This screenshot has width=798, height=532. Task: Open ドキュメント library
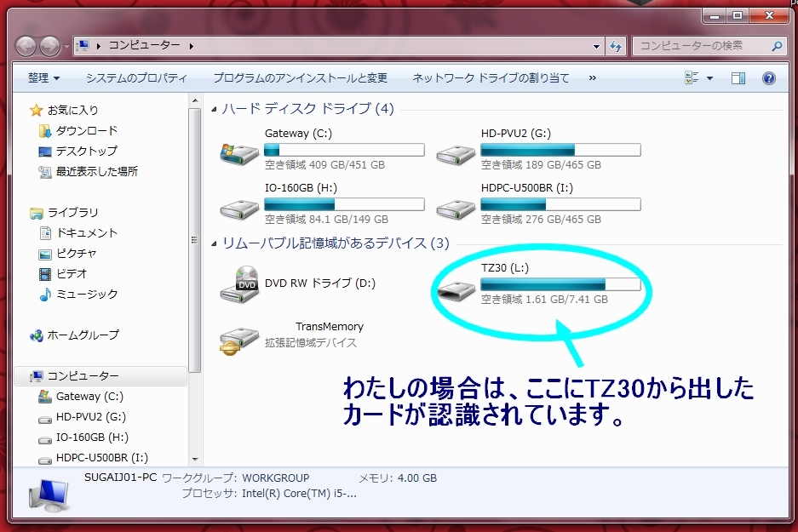[87, 233]
